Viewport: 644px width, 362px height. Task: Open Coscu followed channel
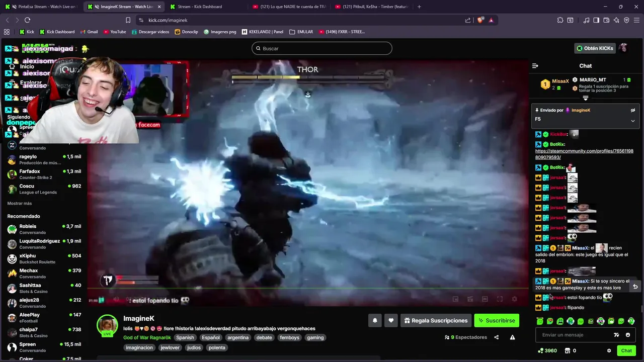44,189
